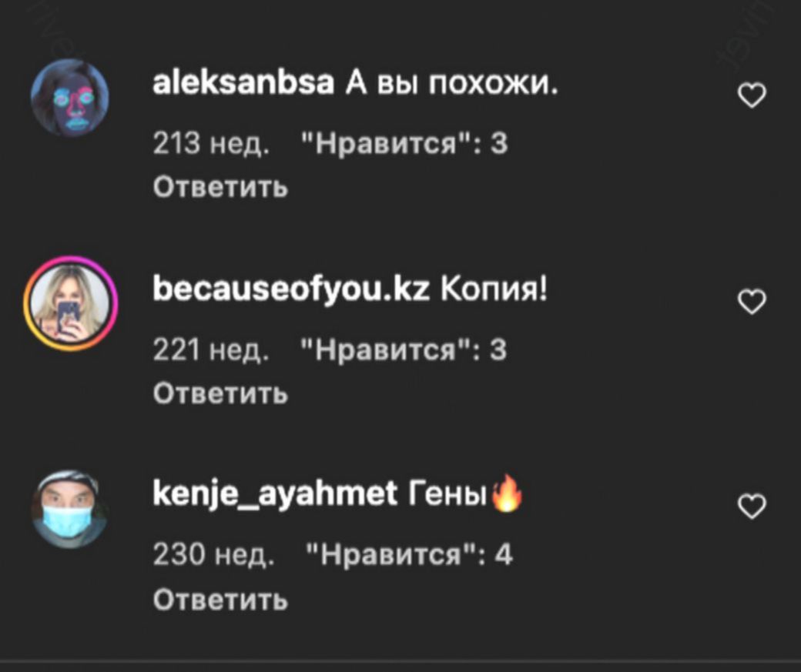Click the 221 нед. timestamp
This screenshot has width=801, height=672.
[x=210, y=350]
